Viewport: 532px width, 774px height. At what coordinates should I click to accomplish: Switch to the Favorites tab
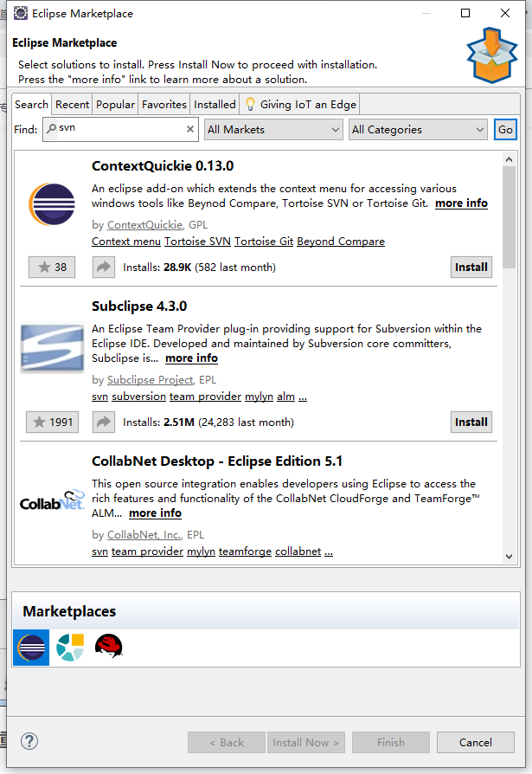164,105
